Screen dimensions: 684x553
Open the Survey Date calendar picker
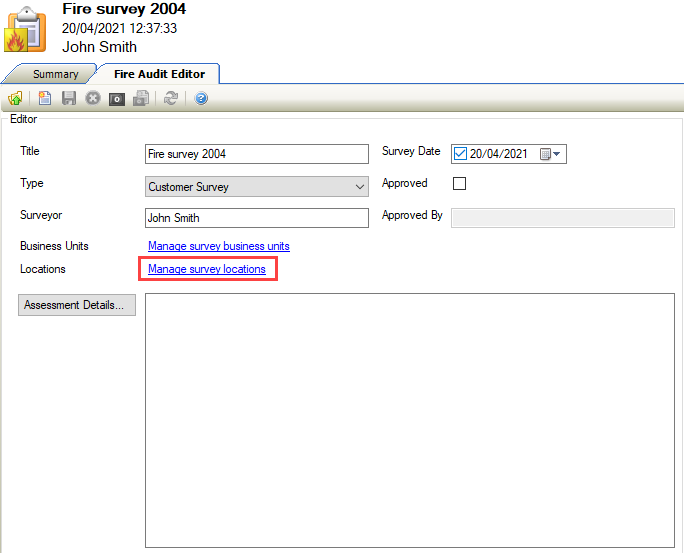(x=551, y=154)
